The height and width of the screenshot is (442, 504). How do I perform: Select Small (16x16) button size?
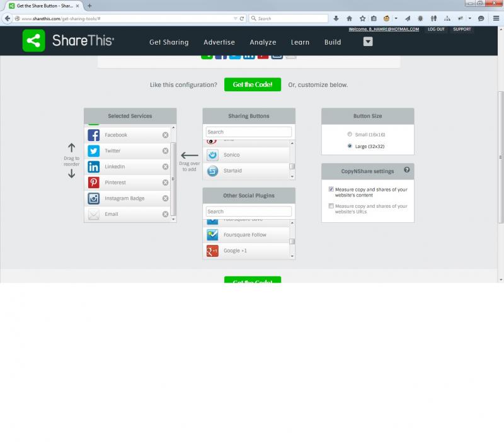(350, 134)
